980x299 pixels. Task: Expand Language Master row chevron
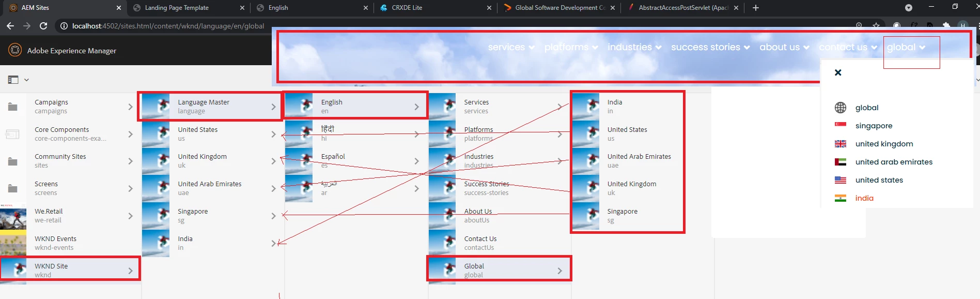point(273,107)
